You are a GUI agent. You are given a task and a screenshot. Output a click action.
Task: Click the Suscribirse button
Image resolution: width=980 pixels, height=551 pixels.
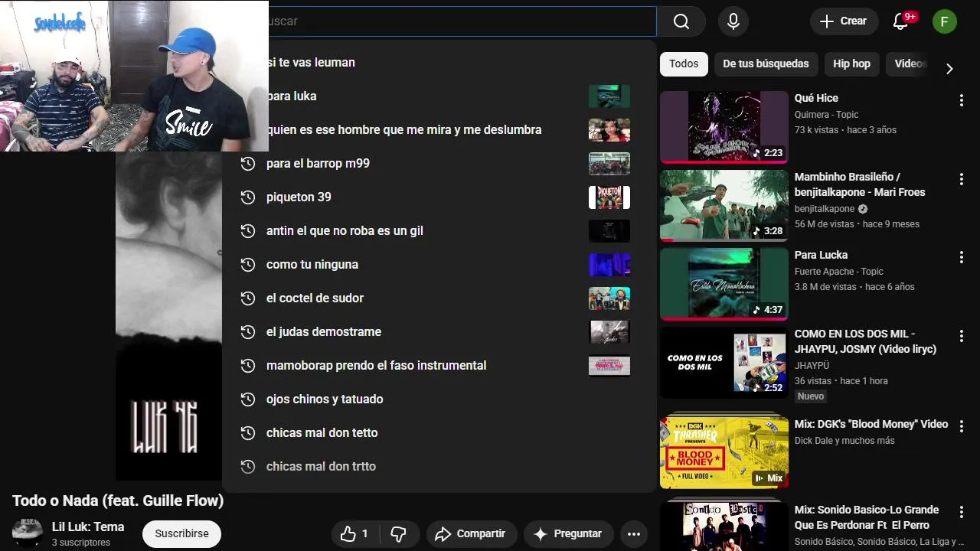[x=181, y=534]
